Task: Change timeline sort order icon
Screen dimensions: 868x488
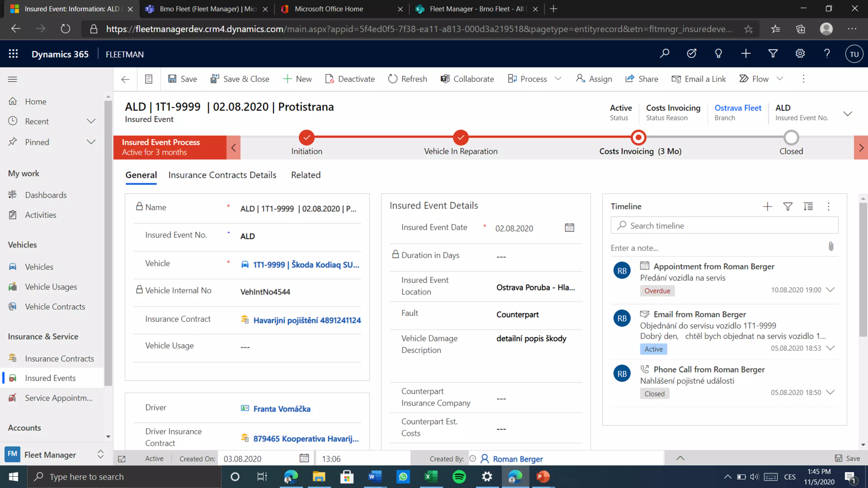Action: coord(808,206)
